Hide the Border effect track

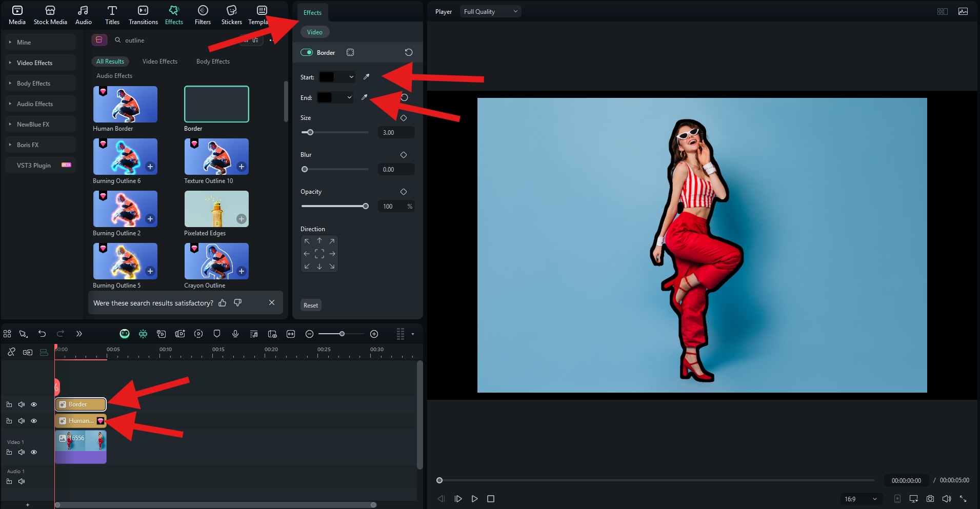pyautogui.click(x=34, y=404)
